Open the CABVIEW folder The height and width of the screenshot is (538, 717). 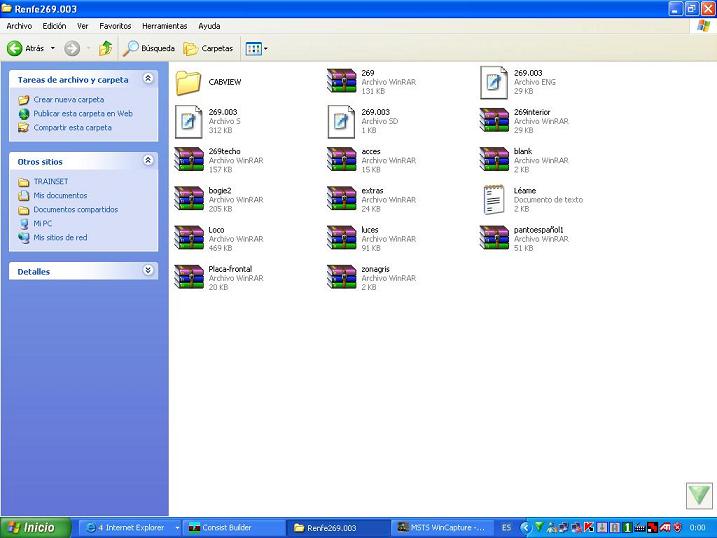click(x=189, y=82)
